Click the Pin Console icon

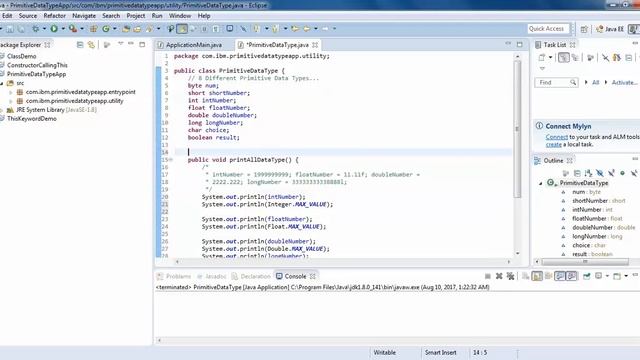[x=587, y=276]
